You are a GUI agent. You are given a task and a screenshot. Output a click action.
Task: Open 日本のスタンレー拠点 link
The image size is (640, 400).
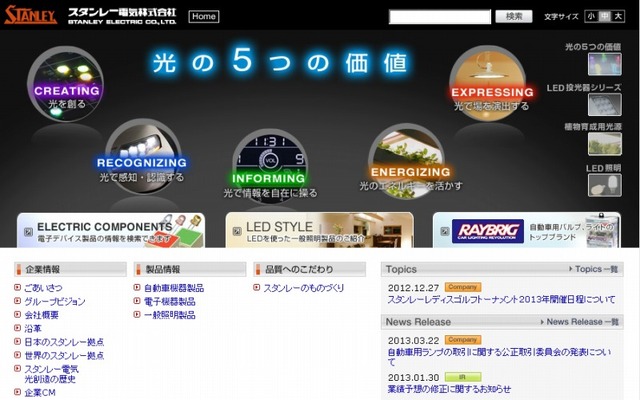[64, 342]
